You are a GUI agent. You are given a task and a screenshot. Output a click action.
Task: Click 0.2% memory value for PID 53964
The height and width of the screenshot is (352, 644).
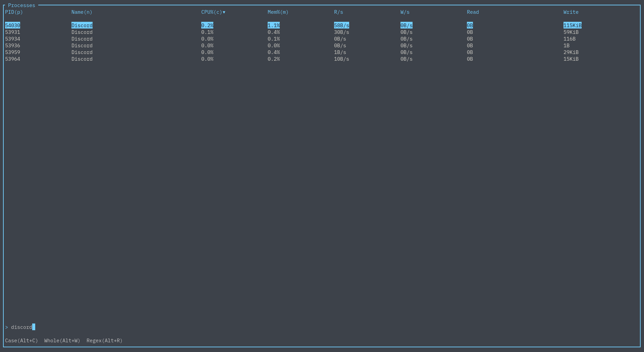click(x=274, y=59)
